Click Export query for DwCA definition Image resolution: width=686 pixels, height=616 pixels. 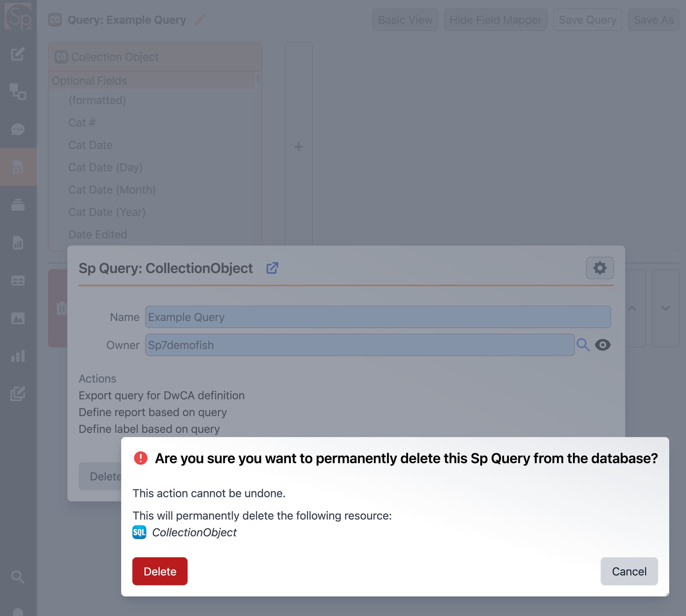[x=161, y=395]
